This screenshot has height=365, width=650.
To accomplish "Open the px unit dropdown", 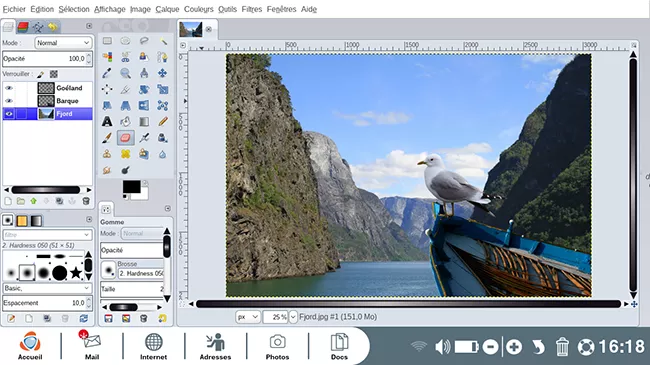I will pos(248,317).
